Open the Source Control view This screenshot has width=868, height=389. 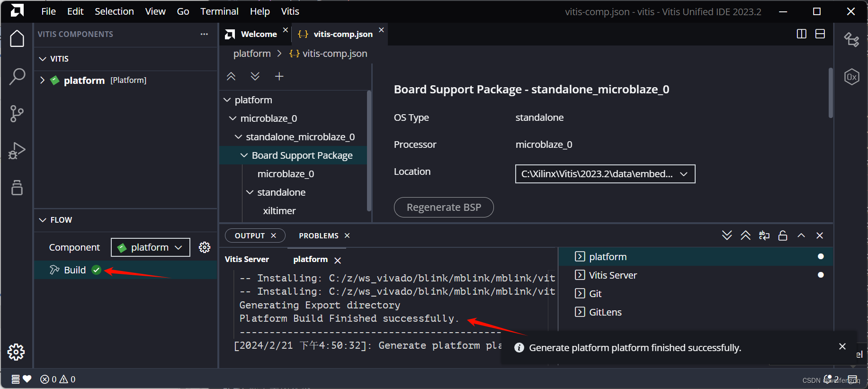(x=17, y=114)
